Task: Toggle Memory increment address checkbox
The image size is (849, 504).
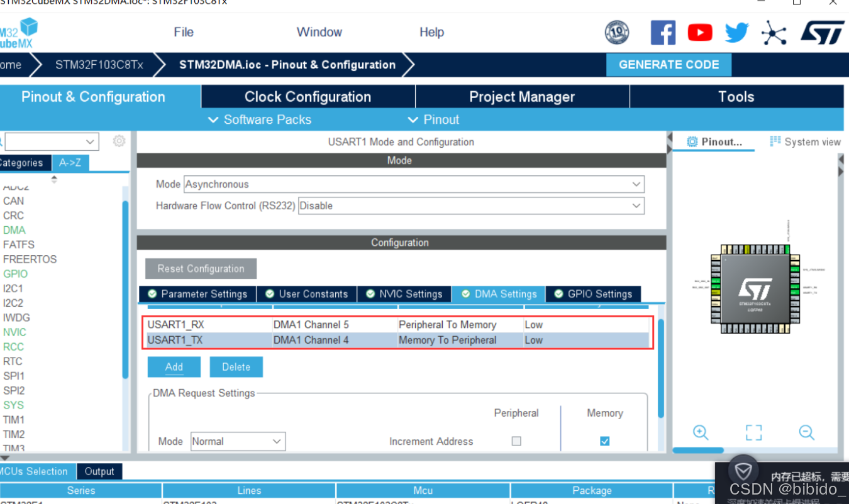Action: [604, 441]
